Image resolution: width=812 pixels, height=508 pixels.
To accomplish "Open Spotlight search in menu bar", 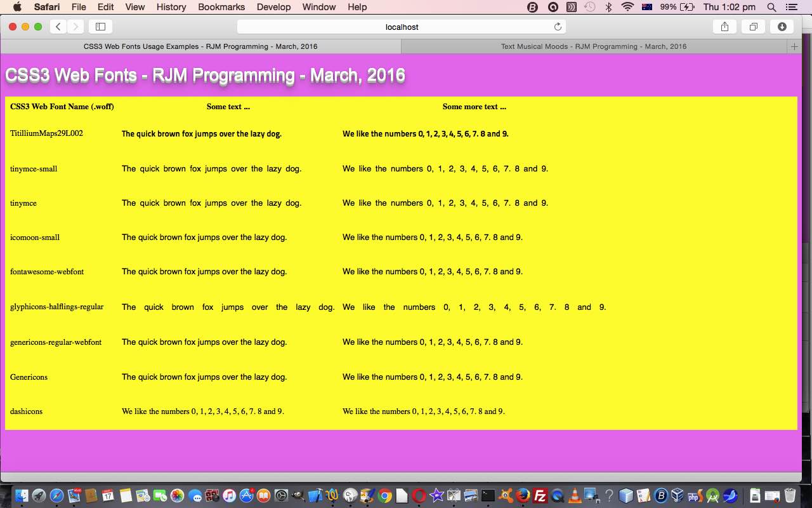I will (x=771, y=7).
